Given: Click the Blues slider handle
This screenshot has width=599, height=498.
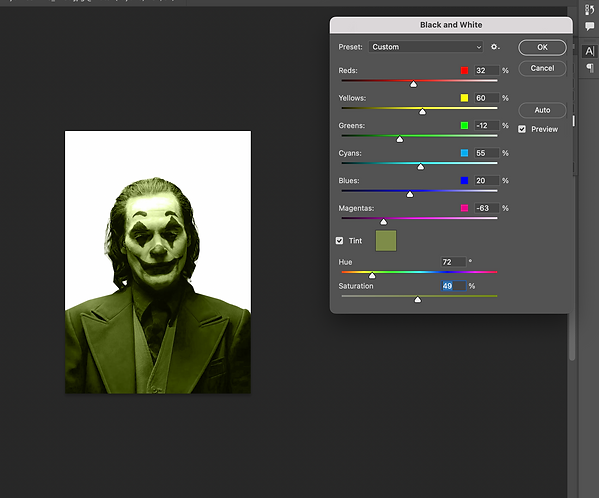Looking at the screenshot, I should click(x=410, y=194).
